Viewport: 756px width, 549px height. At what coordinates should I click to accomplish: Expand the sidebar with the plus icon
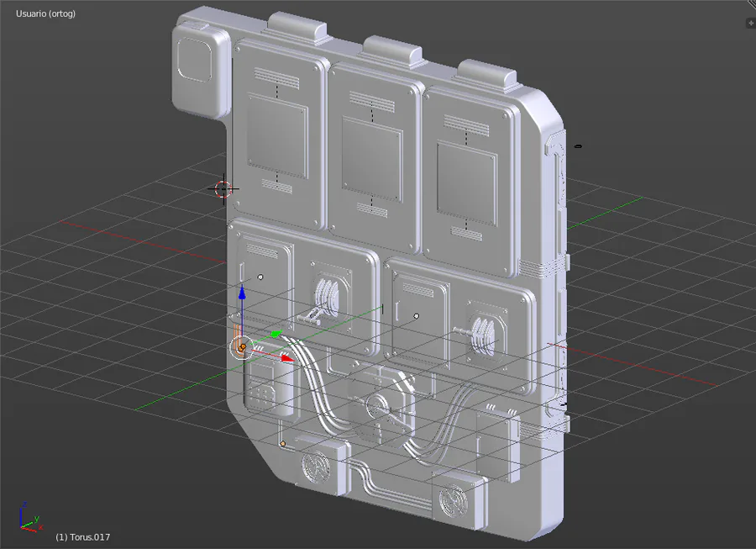751,23
